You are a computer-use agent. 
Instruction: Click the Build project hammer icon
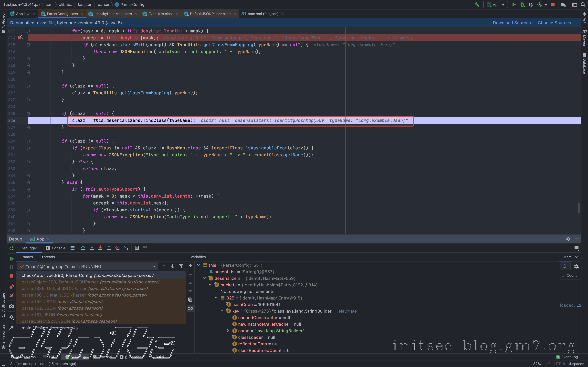tap(477, 5)
